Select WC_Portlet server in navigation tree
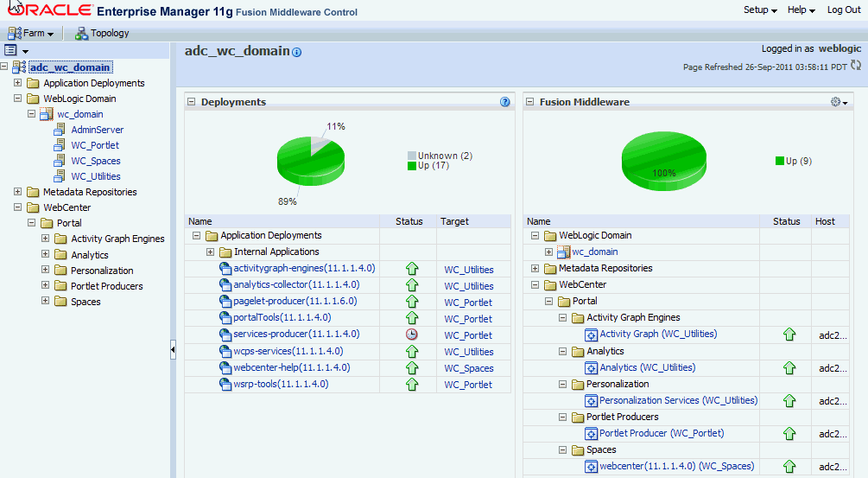This screenshot has height=478, width=868. coord(95,145)
